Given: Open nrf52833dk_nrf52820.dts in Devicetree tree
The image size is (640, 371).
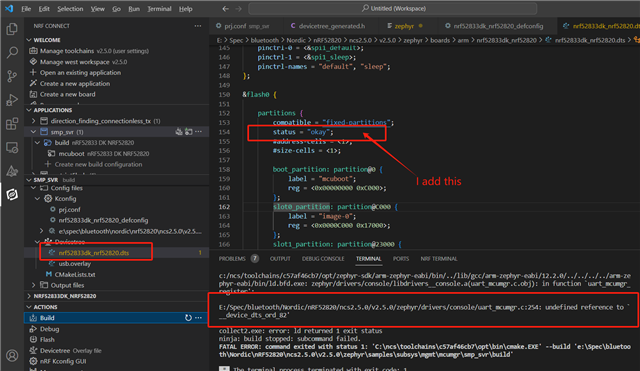Looking at the screenshot, I should coord(93,253).
